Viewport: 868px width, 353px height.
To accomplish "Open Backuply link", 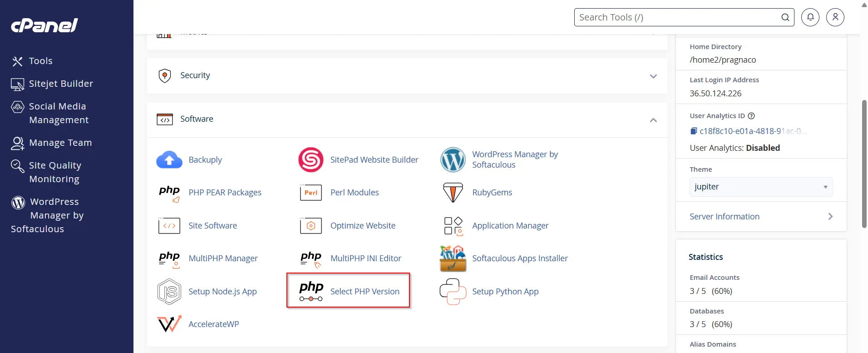I will [x=205, y=160].
